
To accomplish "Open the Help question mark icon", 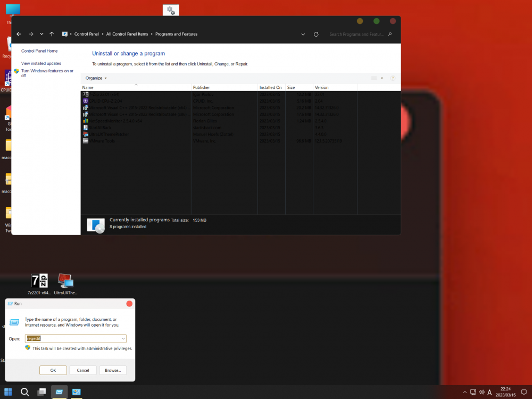I will [393, 78].
